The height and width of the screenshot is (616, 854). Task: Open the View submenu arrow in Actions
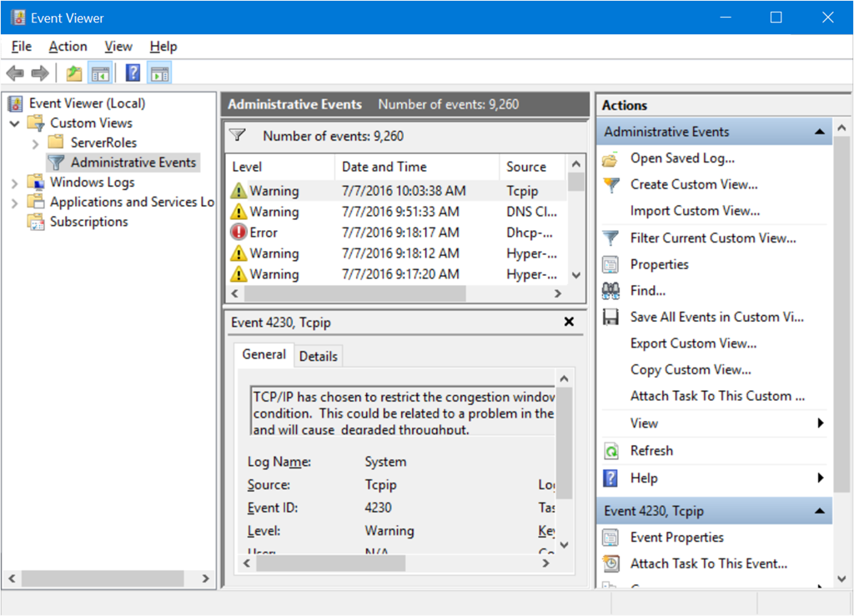[821, 423]
